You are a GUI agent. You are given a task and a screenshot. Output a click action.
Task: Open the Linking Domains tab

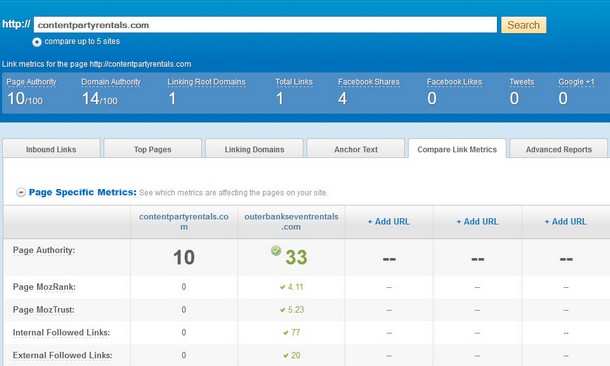pyautogui.click(x=254, y=149)
